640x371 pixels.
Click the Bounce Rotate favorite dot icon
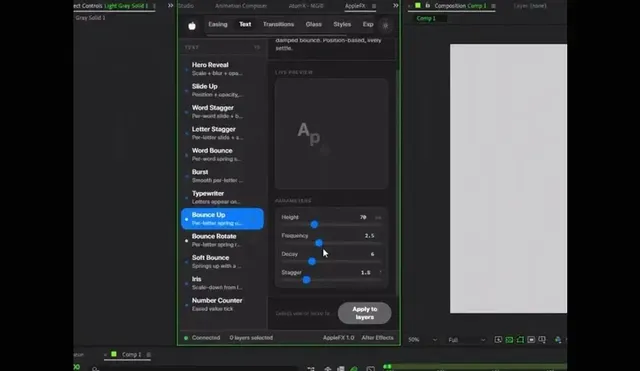[187, 241]
